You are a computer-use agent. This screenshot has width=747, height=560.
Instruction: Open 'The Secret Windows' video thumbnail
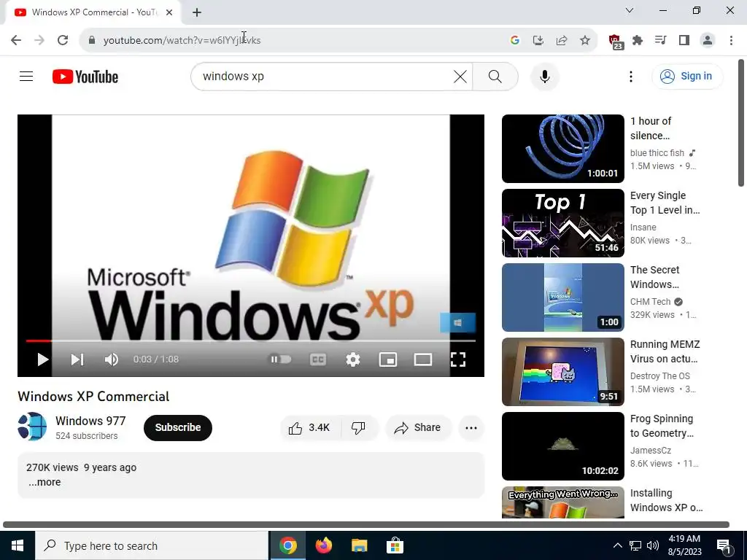click(562, 297)
